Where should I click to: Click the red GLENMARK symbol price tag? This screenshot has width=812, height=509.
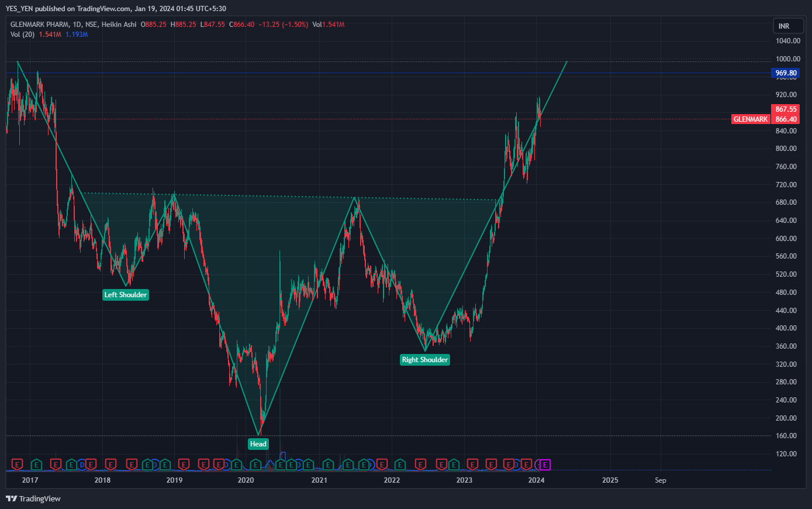pyautogui.click(x=751, y=119)
